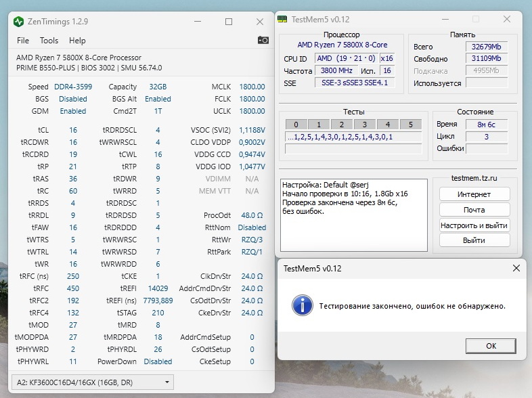Viewport: 532px width, 398px height.
Task: Click the ZenTimings green app logo
Action: tap(19, 22)
